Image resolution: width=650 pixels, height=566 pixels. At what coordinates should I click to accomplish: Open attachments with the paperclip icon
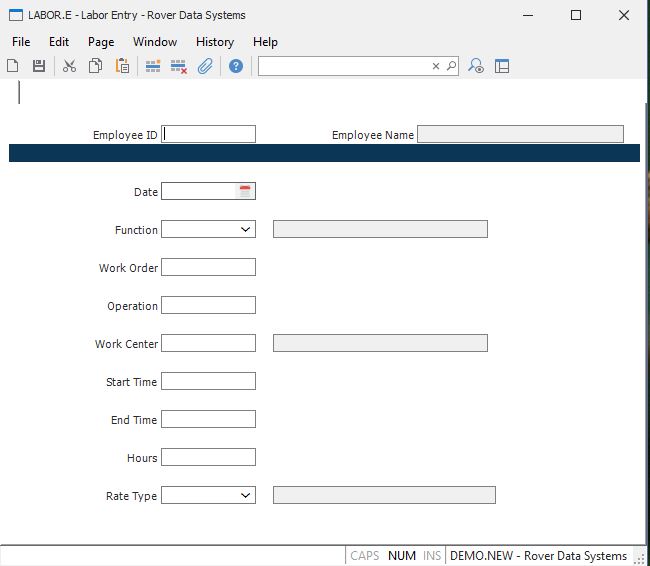205,66
